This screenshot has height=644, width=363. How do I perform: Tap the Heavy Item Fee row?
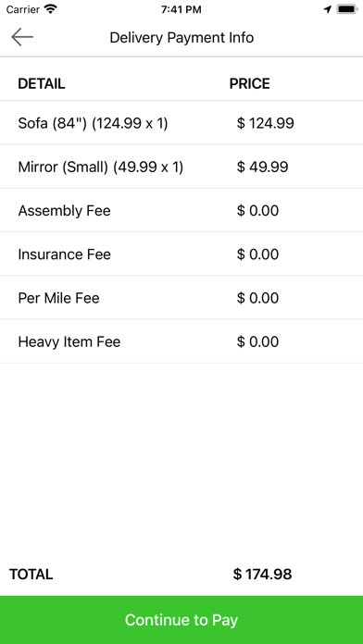[x=181, y=341]
